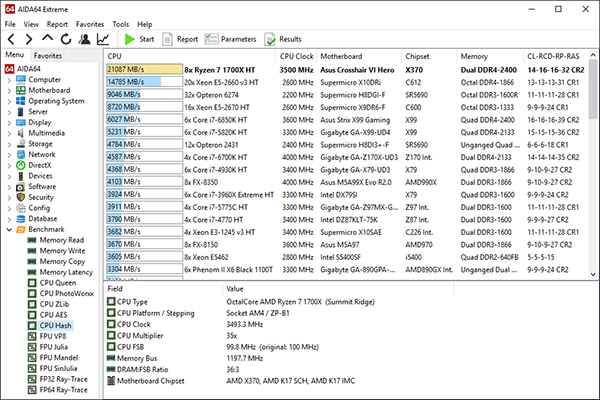Viewport: 600px width, 400px height.
Task: Open the Results toolbar icon
Action: coord(270,39)
